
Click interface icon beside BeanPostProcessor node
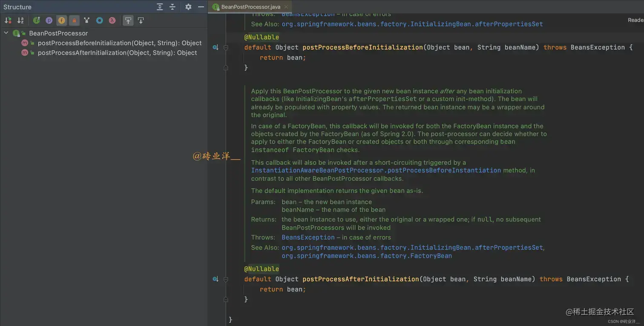[x=16, y=33]
